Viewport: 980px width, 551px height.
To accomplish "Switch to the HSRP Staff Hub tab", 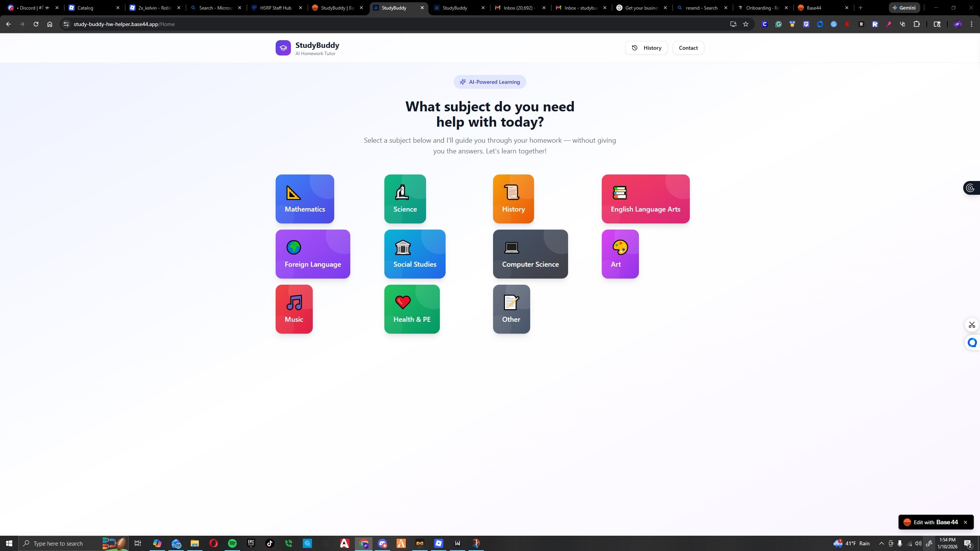I will [x=277, y=8].
